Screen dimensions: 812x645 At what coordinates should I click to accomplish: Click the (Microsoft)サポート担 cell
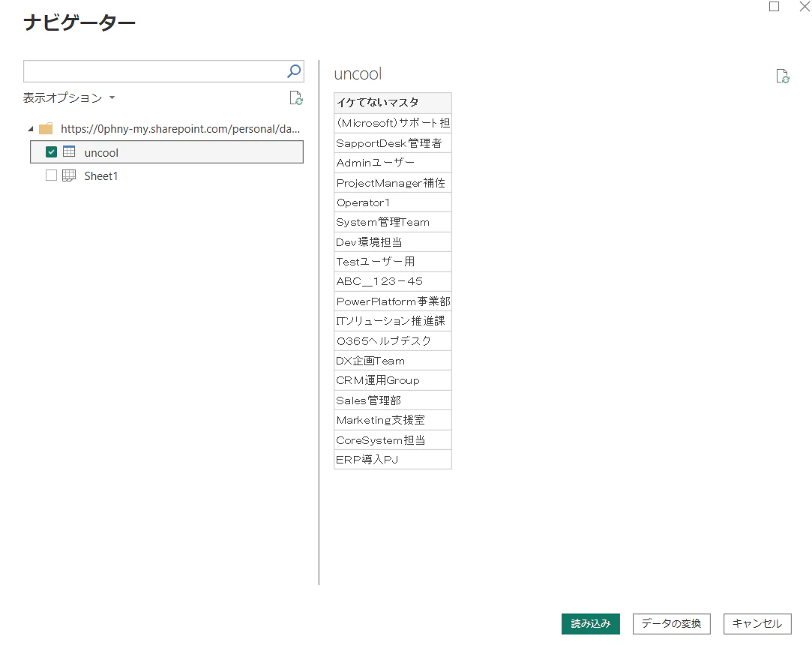pos(393,123)
